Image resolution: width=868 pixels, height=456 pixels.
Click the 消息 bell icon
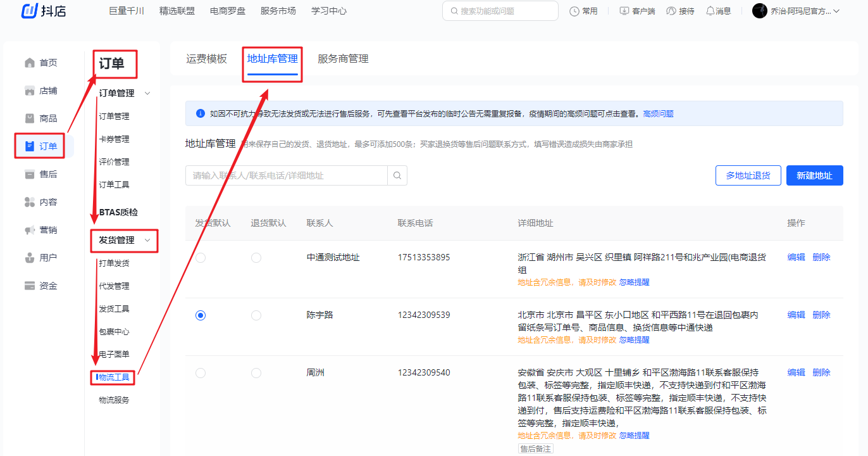click(710, 11)
